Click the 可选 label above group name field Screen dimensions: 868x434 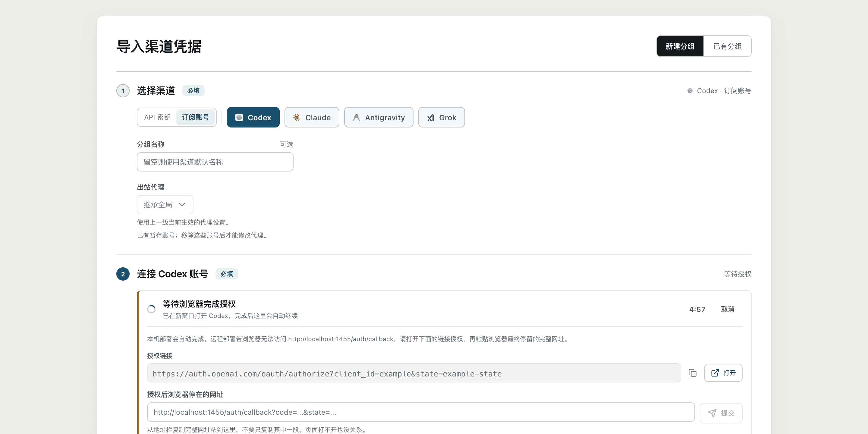pyautogui.click(x=286, y=144)
